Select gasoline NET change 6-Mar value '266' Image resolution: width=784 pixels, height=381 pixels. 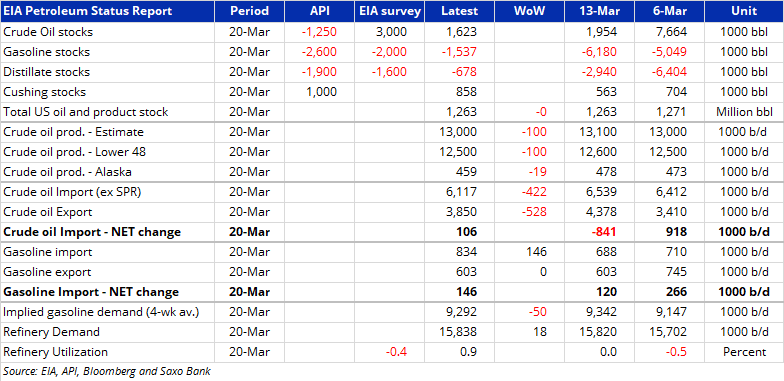point(676,292)
